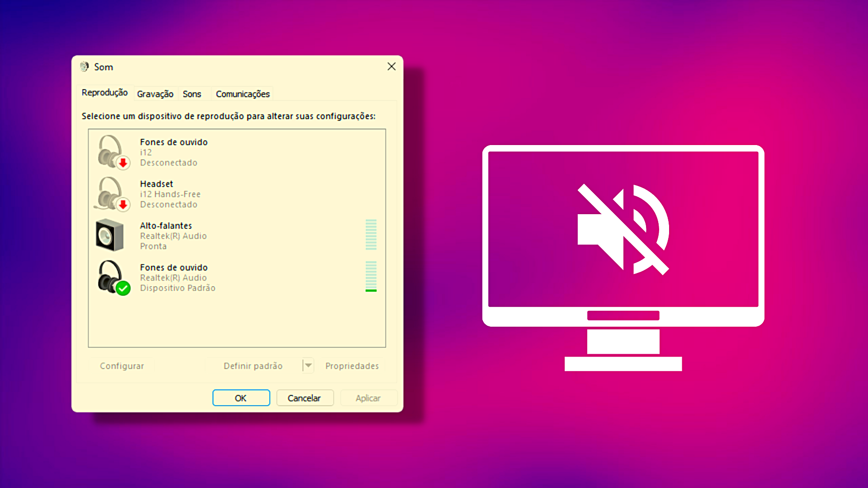
Task: Click the red disconnected arrow on i12 Fones
Action: pos(122,162)
